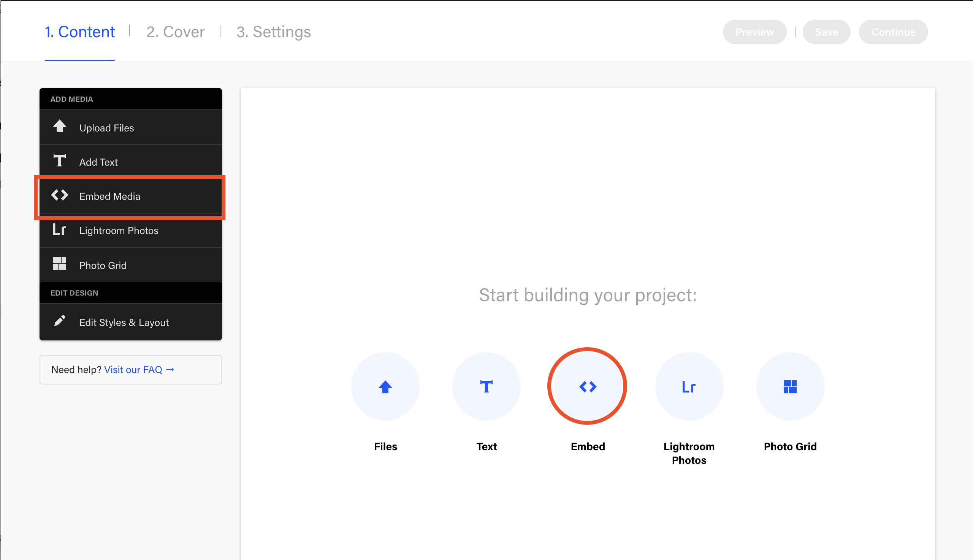Select the Upload Files arrow icon
The height and width of the screenshot is (560, 973).
60,127
